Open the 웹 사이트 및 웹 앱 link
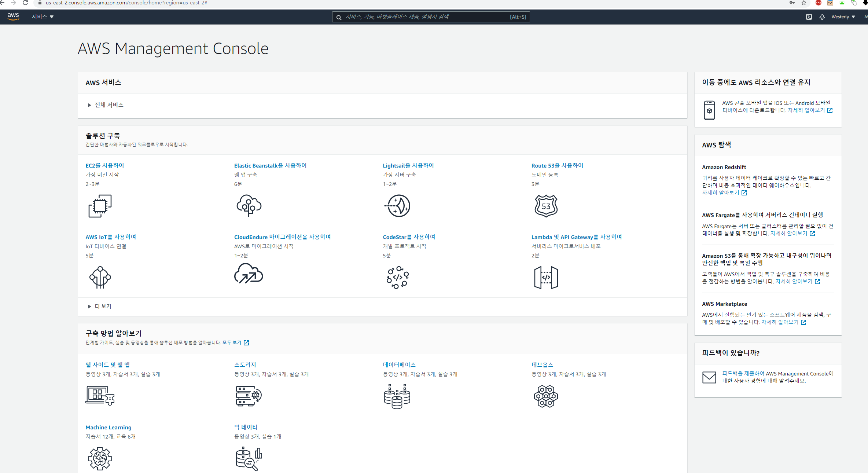This screenshot has height=473, width=868. pos(108,364)
